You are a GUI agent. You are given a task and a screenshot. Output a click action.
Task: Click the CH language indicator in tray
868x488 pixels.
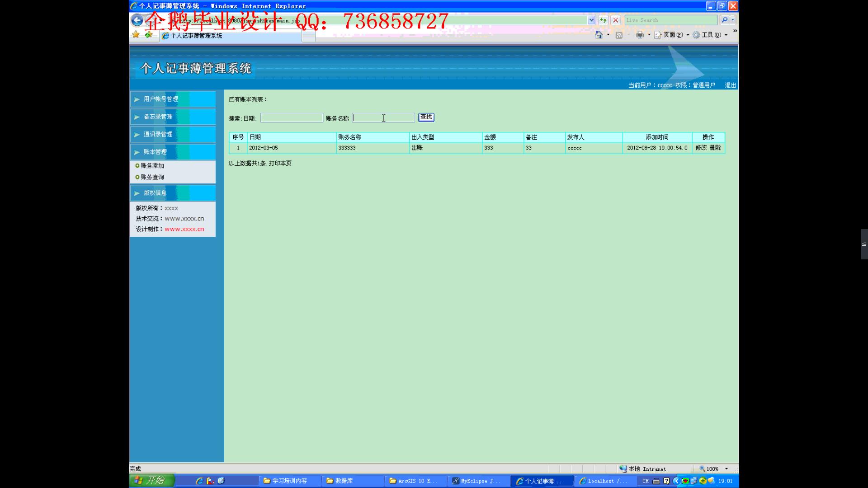[x=645, y=481]
